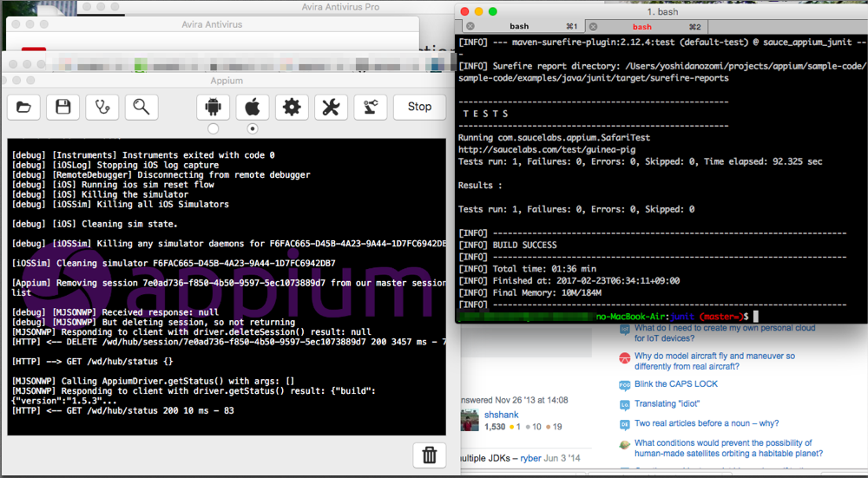Screen dimensions: 868x478
Task: Click 'Killing all iOS Simulators' log line
Action: 120,204
